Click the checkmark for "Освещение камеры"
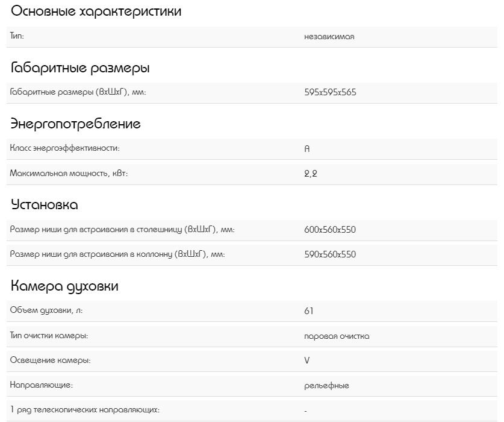The width and height of the screenshot is (504, 422). [308, 361]
